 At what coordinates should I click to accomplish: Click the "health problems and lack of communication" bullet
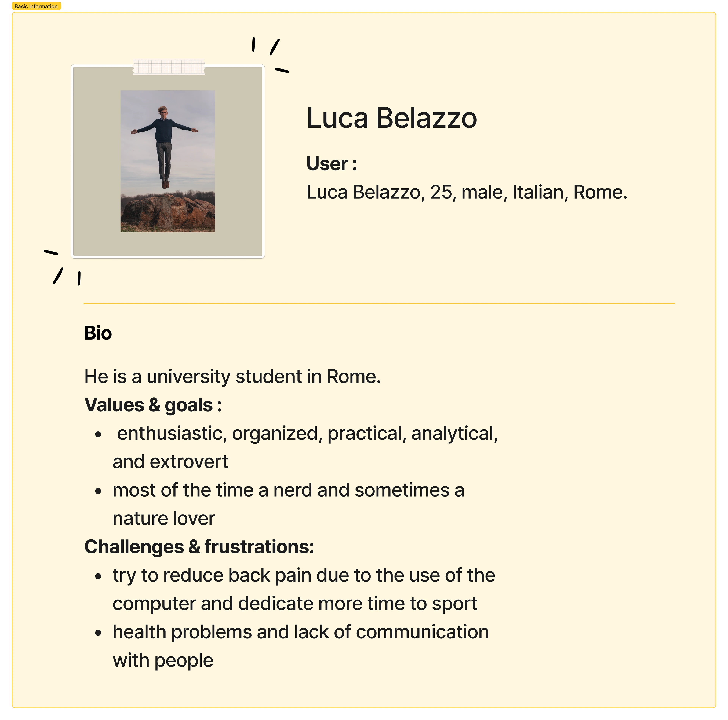(300, 632)
